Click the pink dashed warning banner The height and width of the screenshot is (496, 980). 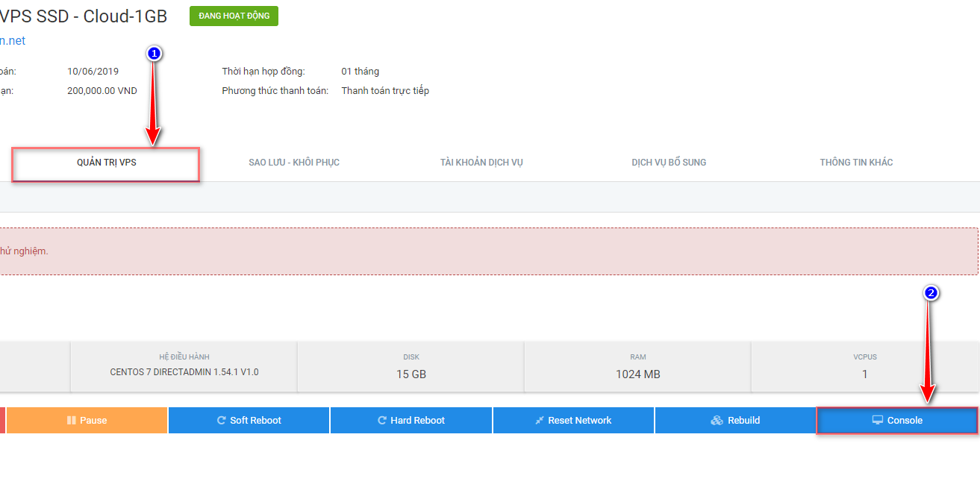pos(485,251)
